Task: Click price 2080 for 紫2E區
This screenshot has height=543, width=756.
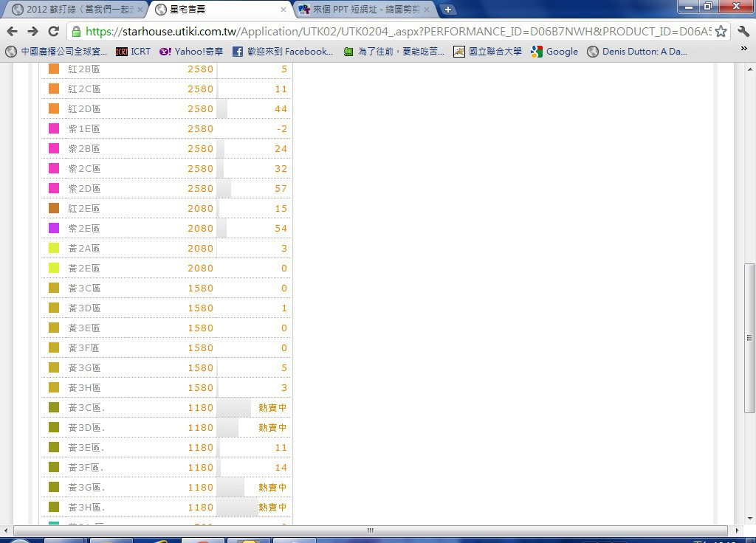Action: click(x=201, y=229)
